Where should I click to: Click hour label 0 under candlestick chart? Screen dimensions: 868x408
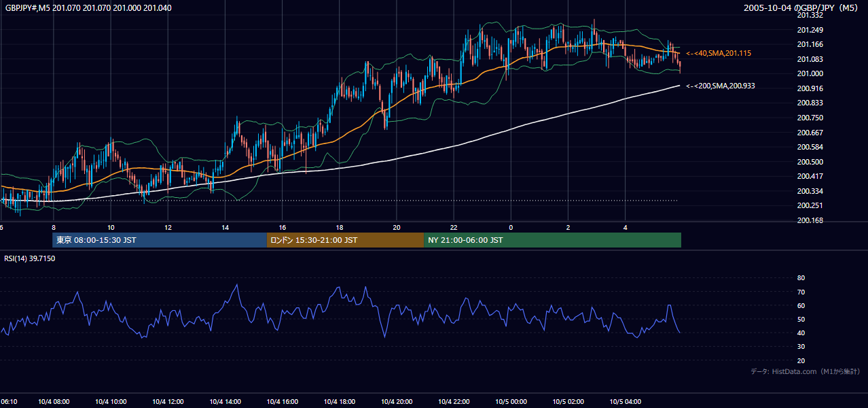coord(511,227)
